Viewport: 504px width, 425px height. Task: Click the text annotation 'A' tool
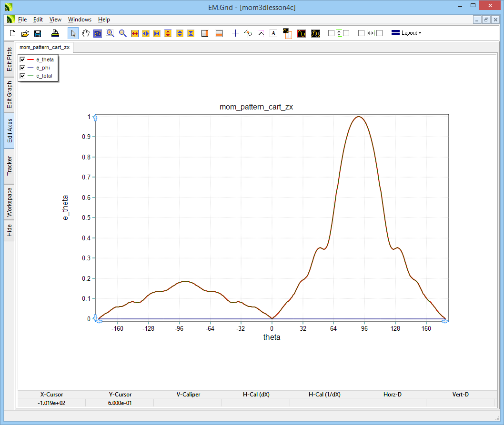point(273,33)
